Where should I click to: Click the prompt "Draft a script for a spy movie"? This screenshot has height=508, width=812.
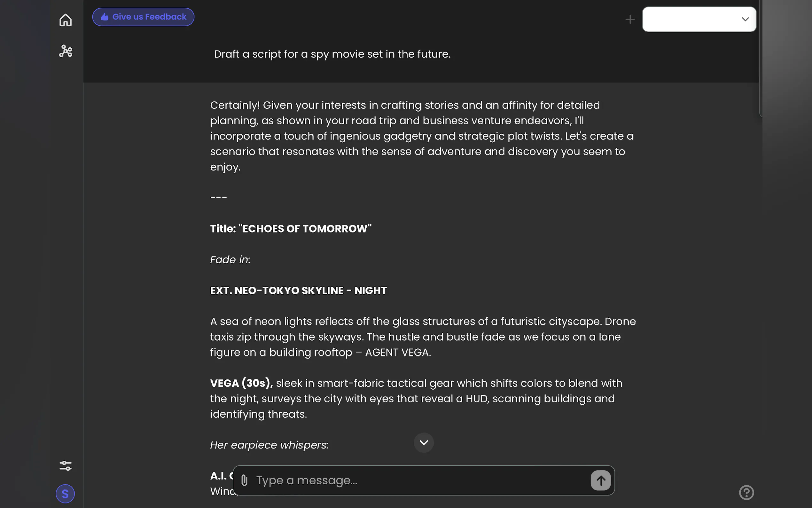click(332, 54)
